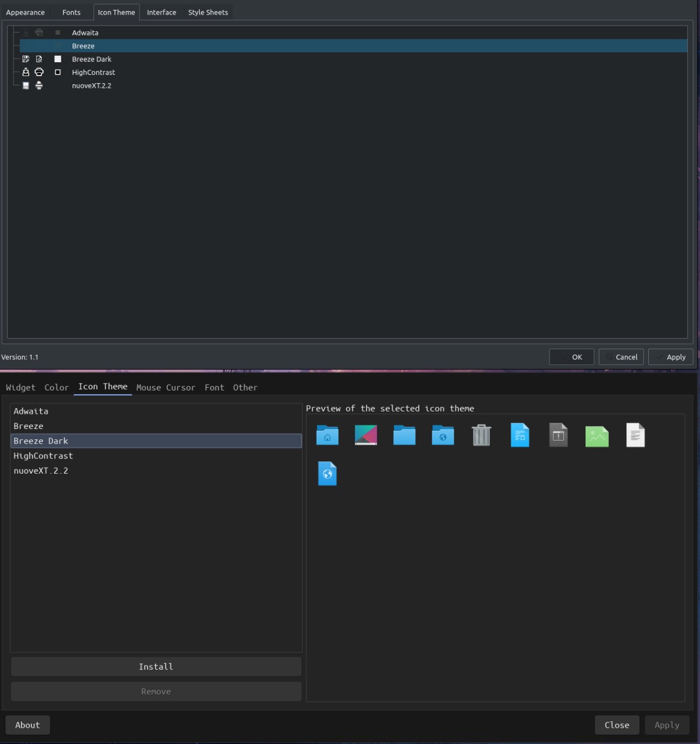
Task: Click the dark executable file preview icon
Action: click(558, 435)
